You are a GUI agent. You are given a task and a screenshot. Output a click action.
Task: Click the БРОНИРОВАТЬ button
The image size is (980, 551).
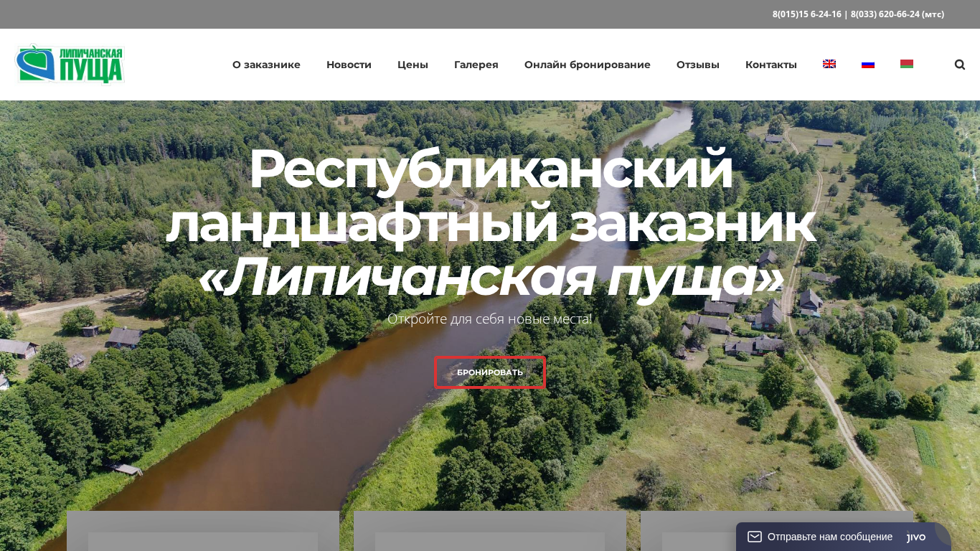point(490,372)
